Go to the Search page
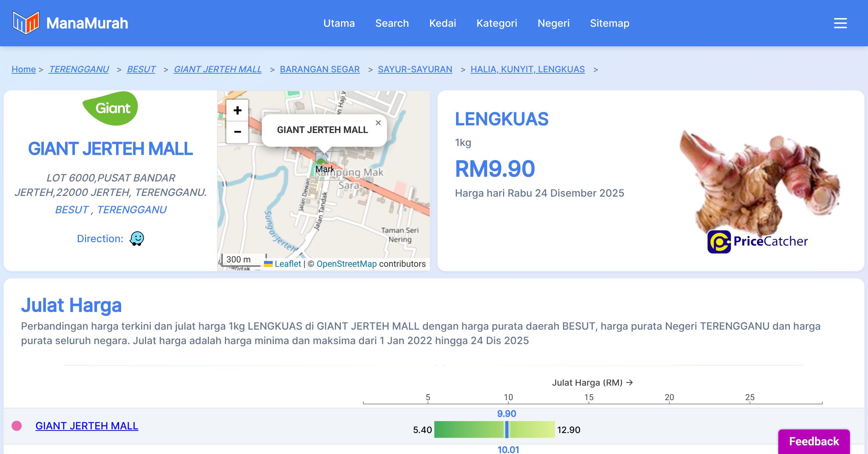 [x=392, y=23]
